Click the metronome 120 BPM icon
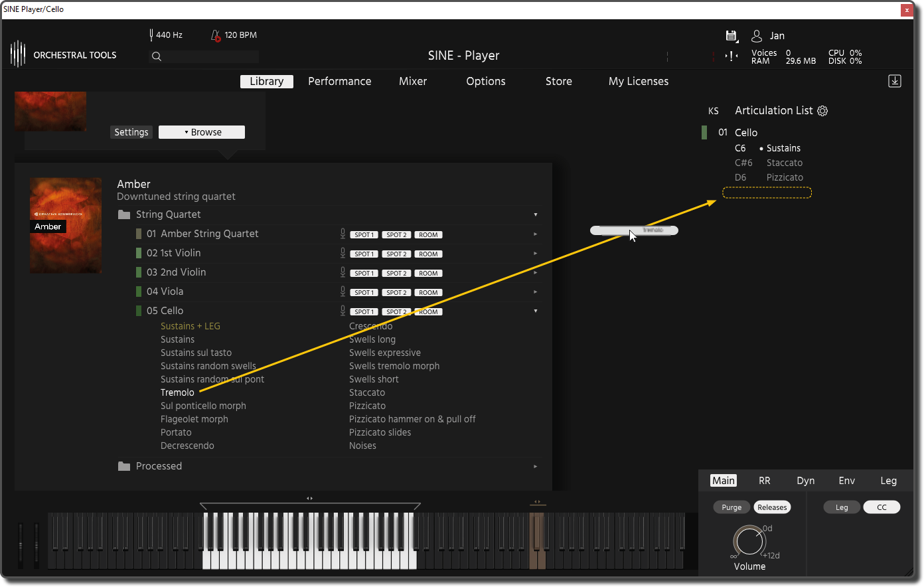 point(216,35)
